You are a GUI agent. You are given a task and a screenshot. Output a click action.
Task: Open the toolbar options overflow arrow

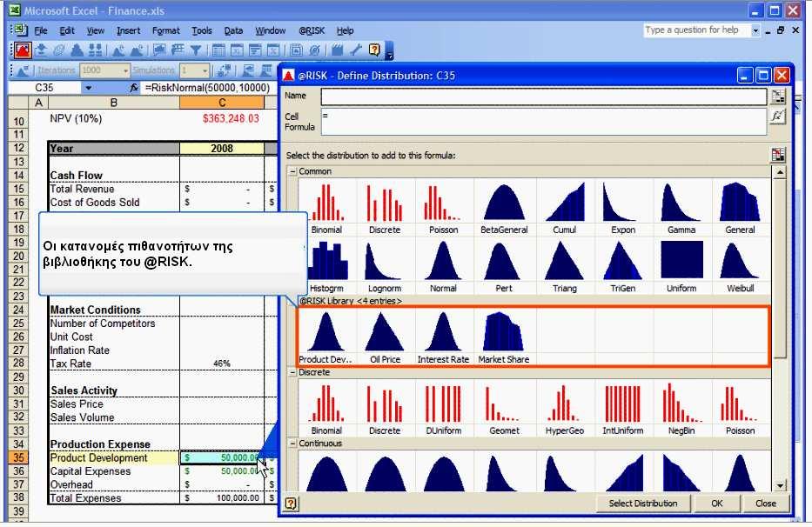click(389, 50)
